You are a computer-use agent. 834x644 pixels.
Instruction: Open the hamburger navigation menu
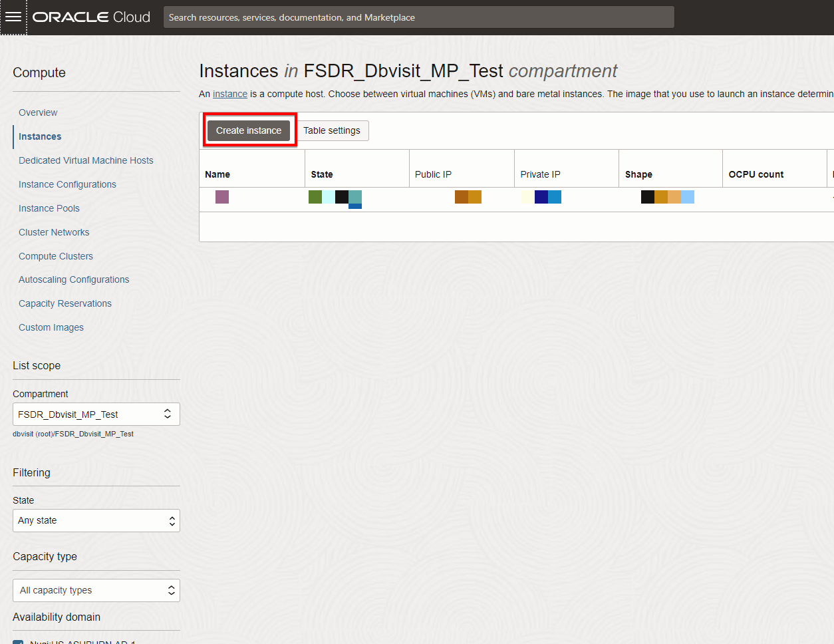pyautogui.click(x=13, y=17)
